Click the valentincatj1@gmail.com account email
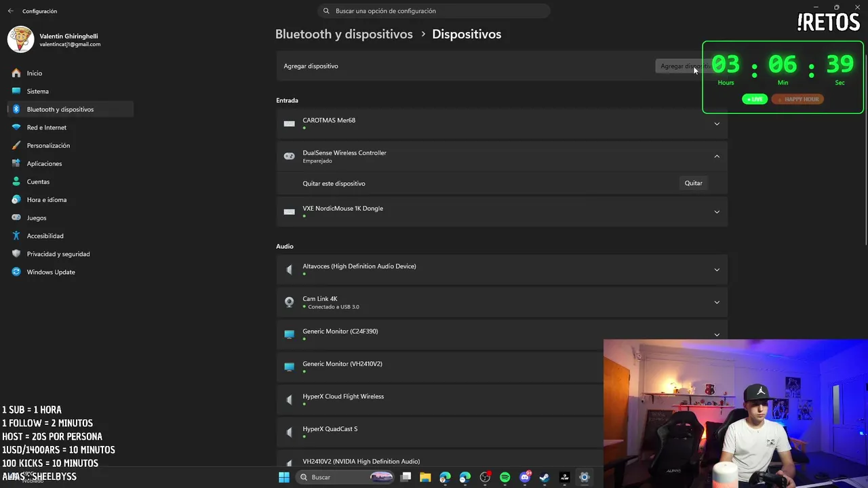 [70, 45]
